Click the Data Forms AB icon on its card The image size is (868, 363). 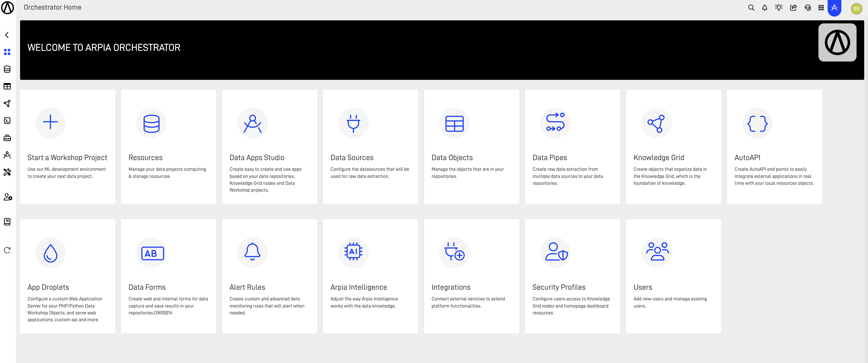point(152,253)
